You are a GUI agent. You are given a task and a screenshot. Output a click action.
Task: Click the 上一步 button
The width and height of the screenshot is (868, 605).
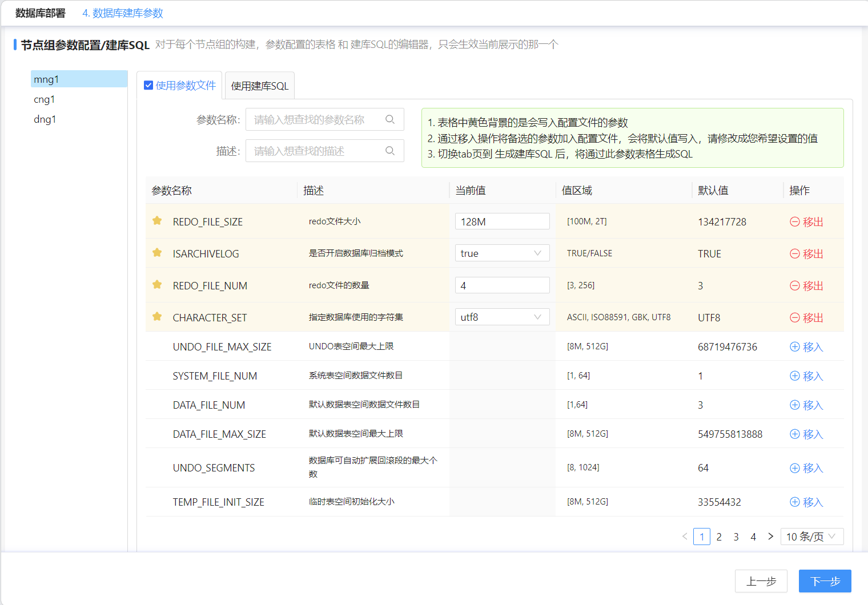pos(761,581)
